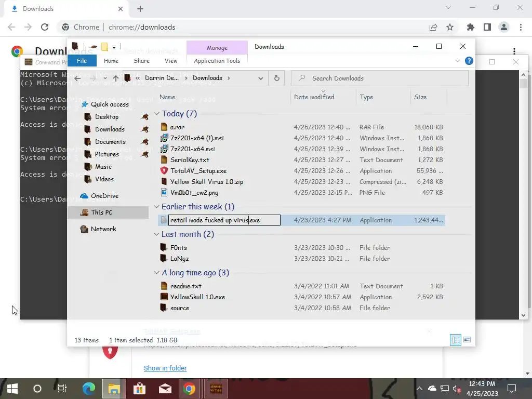Open the Application Tools tab
532x399 pixels.
point(217,61)
